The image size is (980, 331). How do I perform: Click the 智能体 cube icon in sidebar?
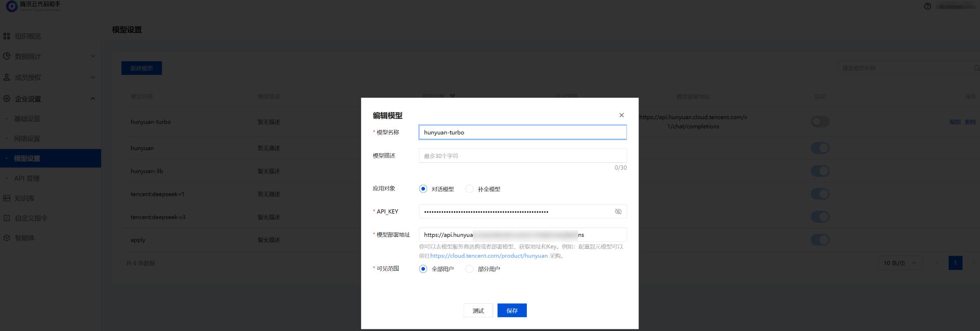[x=7, y=238]
